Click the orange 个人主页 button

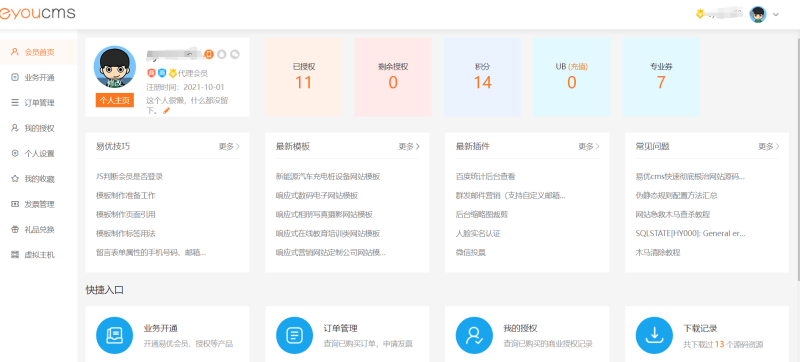pos(115,100)
